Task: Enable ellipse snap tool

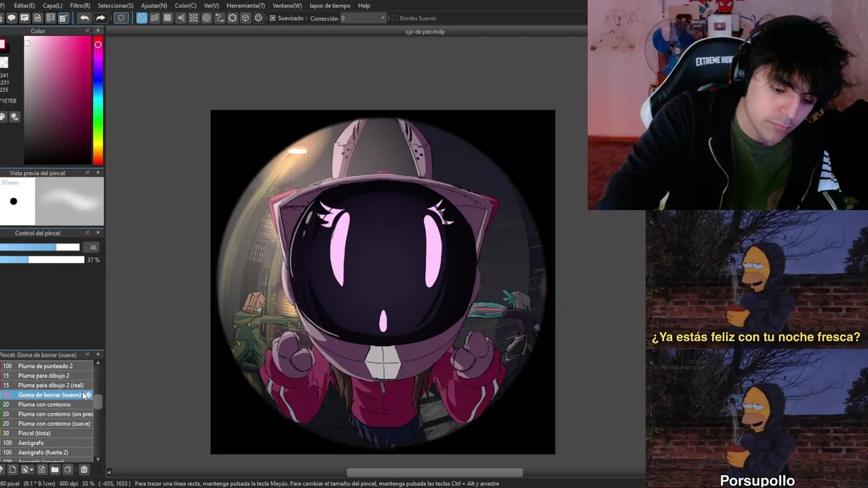Action: (233, 18)
